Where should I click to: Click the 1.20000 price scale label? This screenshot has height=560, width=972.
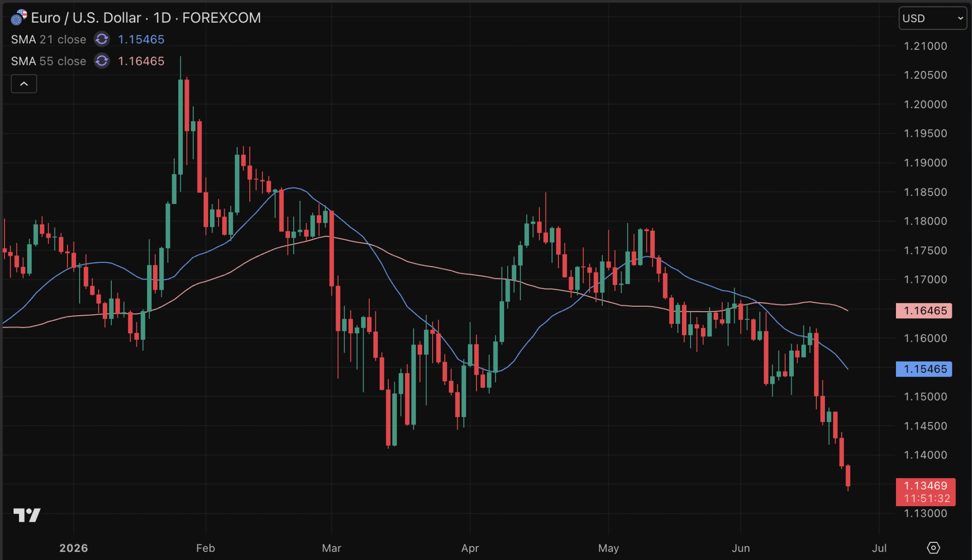coord(926,104)
